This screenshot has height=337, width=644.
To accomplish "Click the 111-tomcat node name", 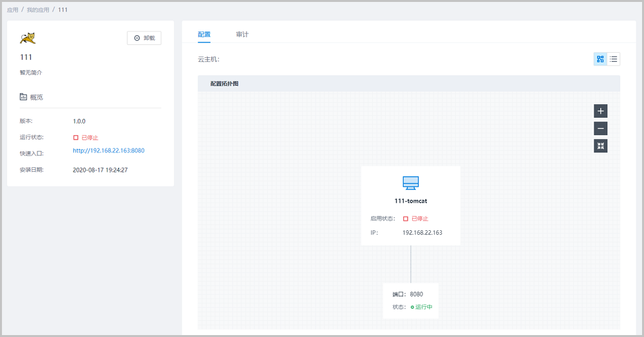I will (x=411, y=201).
